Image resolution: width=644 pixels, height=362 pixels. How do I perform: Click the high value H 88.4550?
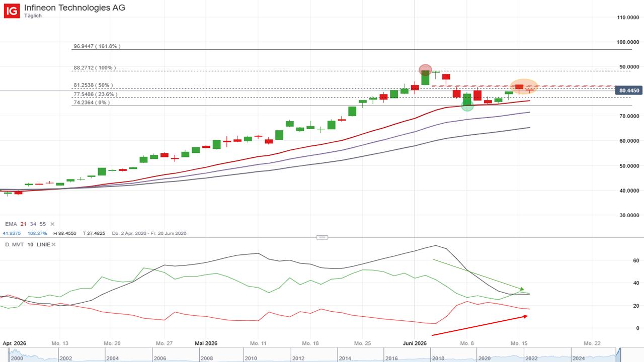[66, 233]
